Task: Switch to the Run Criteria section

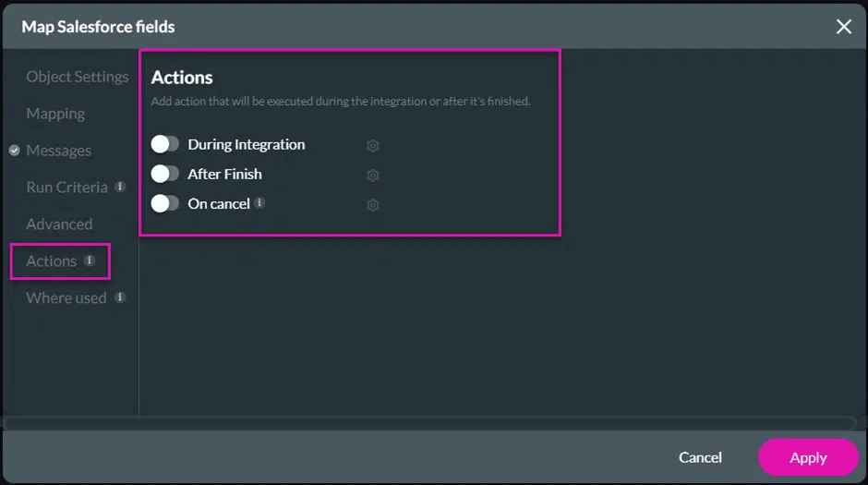Action: point(66,188)
